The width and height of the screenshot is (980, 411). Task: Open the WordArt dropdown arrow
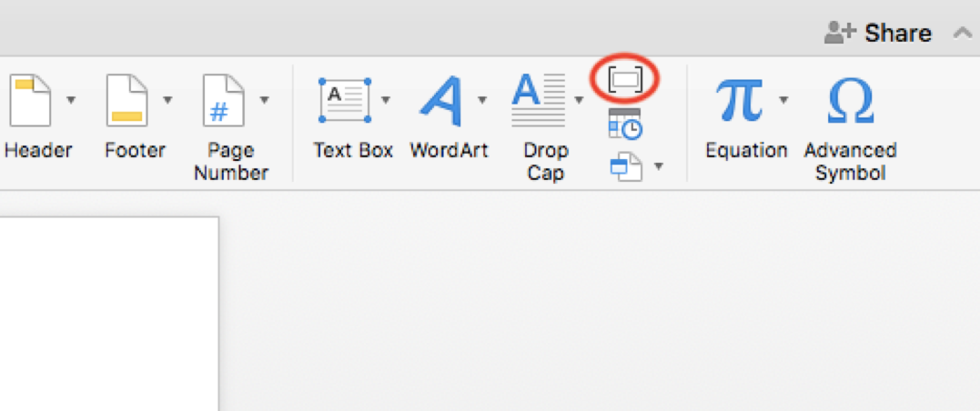[x=482, y=100]
